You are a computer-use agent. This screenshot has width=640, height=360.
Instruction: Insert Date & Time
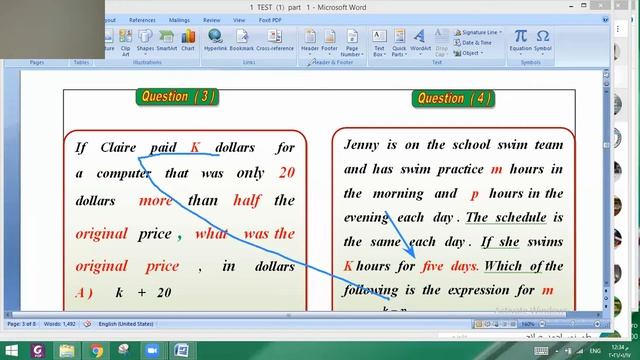click(x=473, y=42)
